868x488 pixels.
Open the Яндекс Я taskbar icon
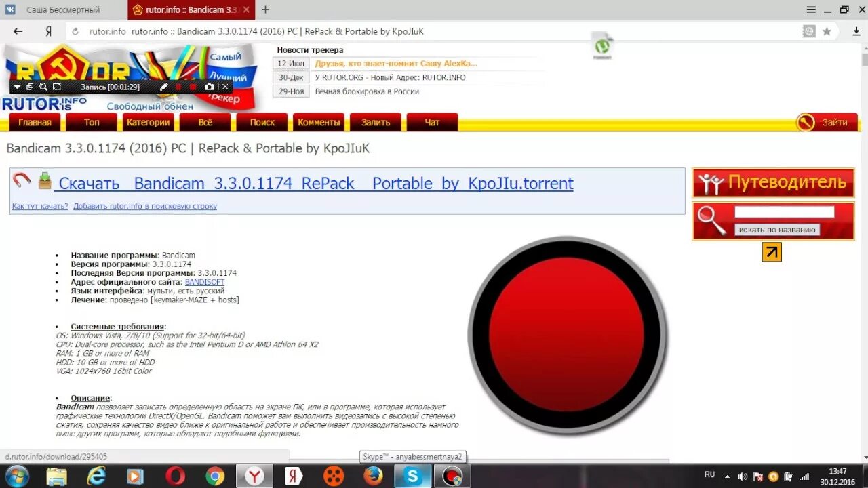[x=294, y=476]
